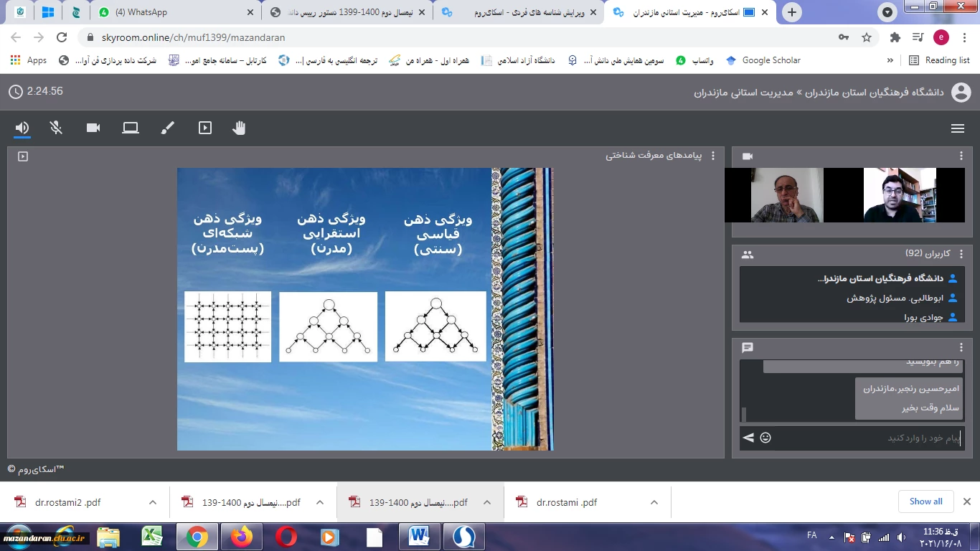The image size is (980, 551).
Task: Open video panel three-dot options
Action: point(961,156)
